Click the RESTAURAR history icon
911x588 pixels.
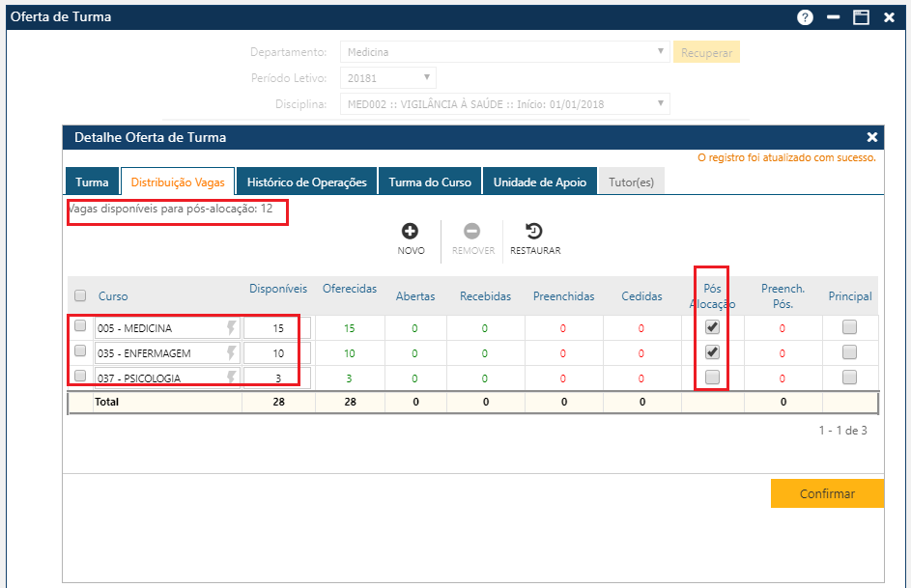[534, 232]
